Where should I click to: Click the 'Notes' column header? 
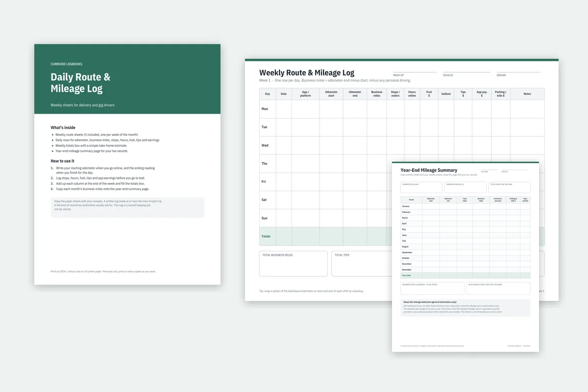(x=527, y=94)
